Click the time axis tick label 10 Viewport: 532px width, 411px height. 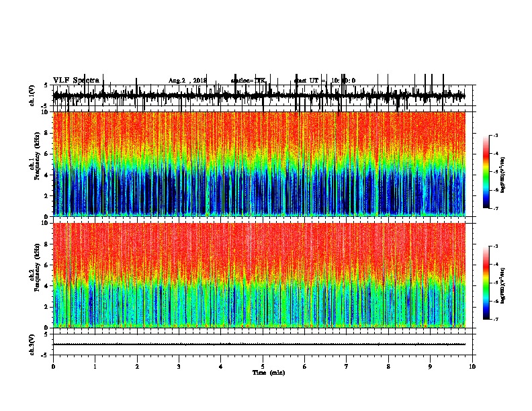click(x=472, y=367)
